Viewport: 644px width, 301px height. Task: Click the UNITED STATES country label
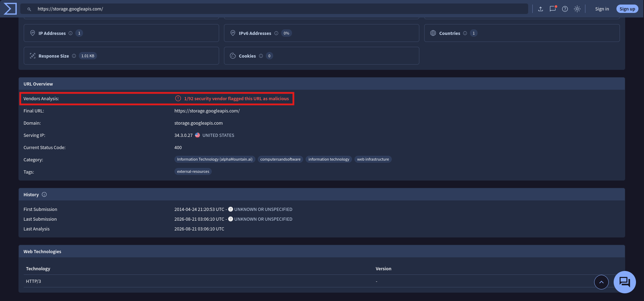[218, 135]
